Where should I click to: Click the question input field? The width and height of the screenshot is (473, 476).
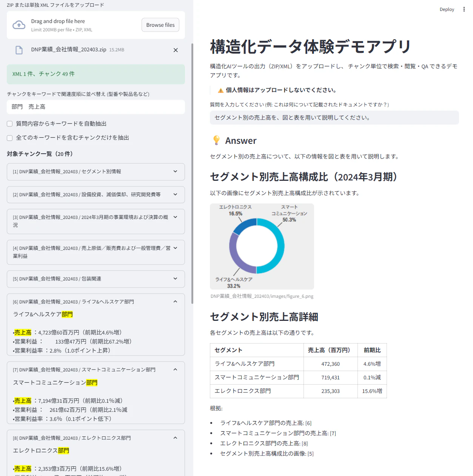[334, 118]
